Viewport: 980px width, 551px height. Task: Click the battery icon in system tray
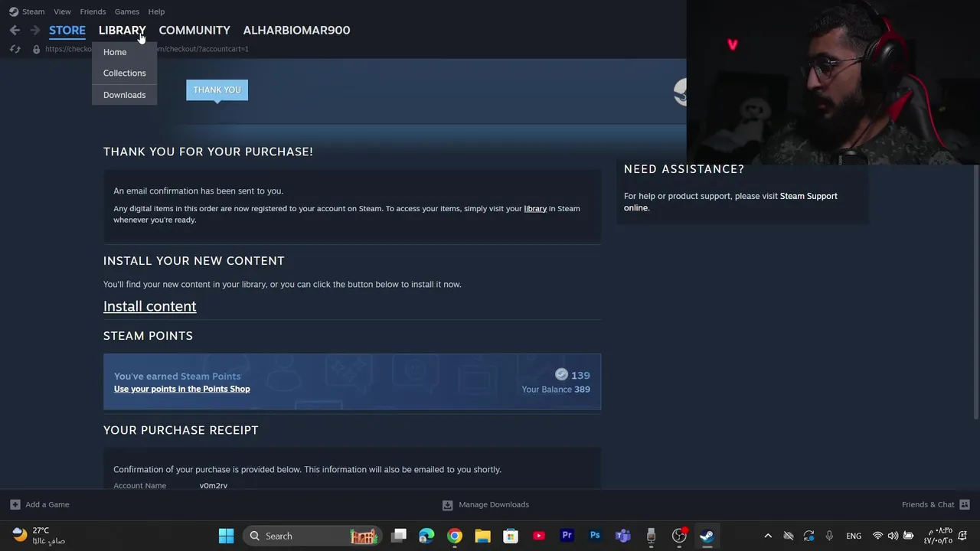(x=909, y=536)
